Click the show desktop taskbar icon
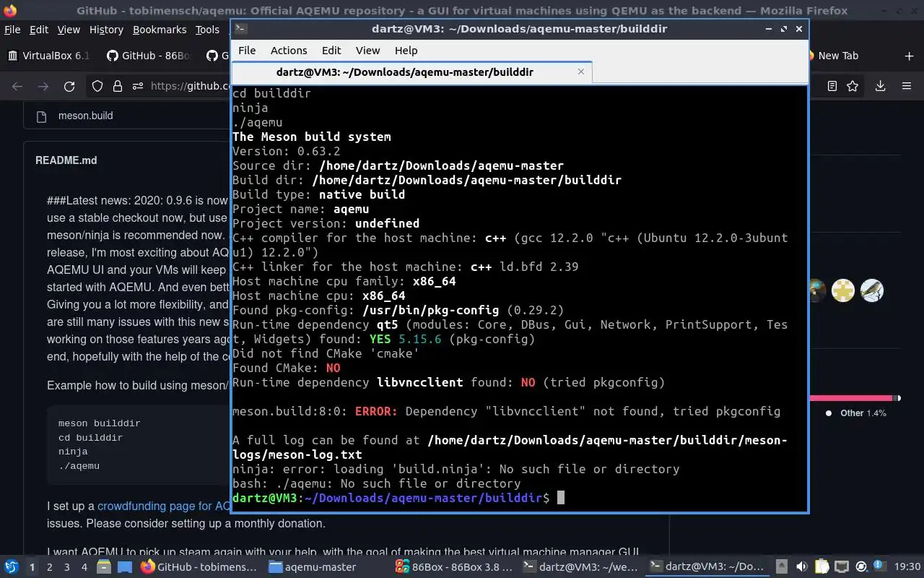 pyautogui.click(x=125, y=567)
